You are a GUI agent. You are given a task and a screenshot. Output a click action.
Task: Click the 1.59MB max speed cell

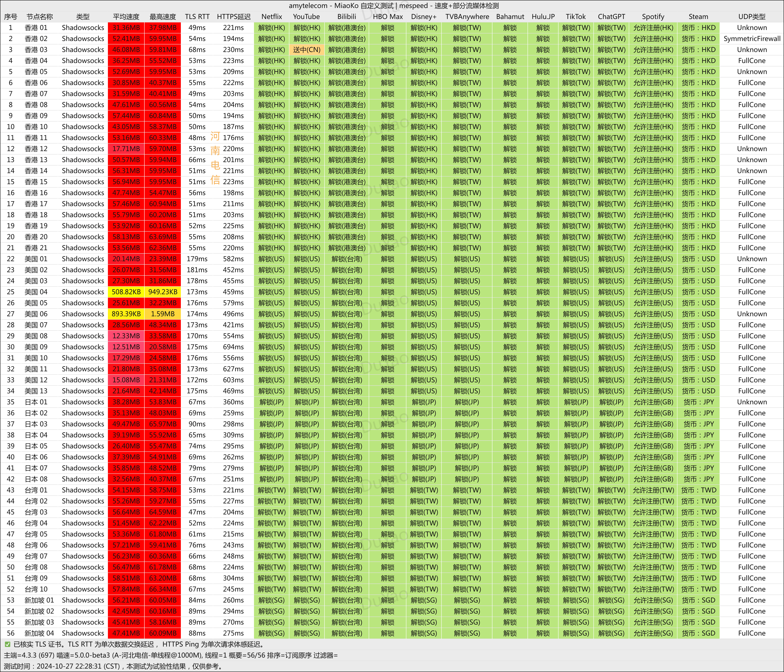pyautogui.click(x=163, y=314)
